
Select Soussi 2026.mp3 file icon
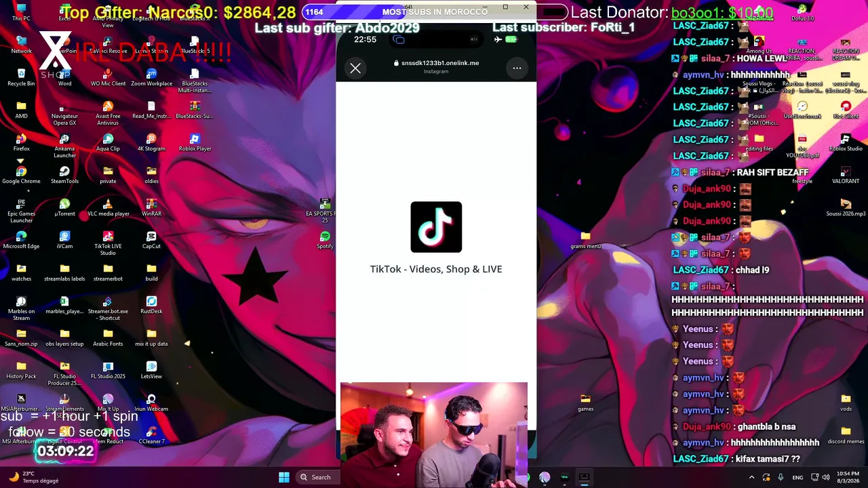846,207
